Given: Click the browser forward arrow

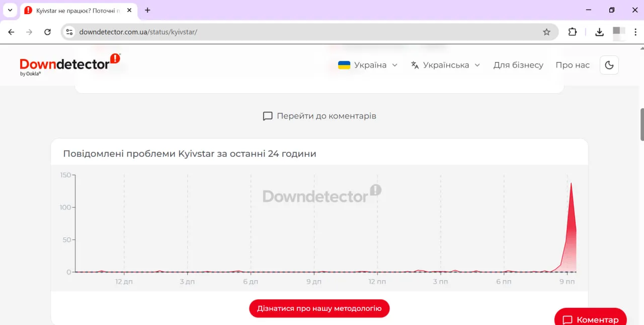Looking at the screenshot, I should tap(29, 32).
